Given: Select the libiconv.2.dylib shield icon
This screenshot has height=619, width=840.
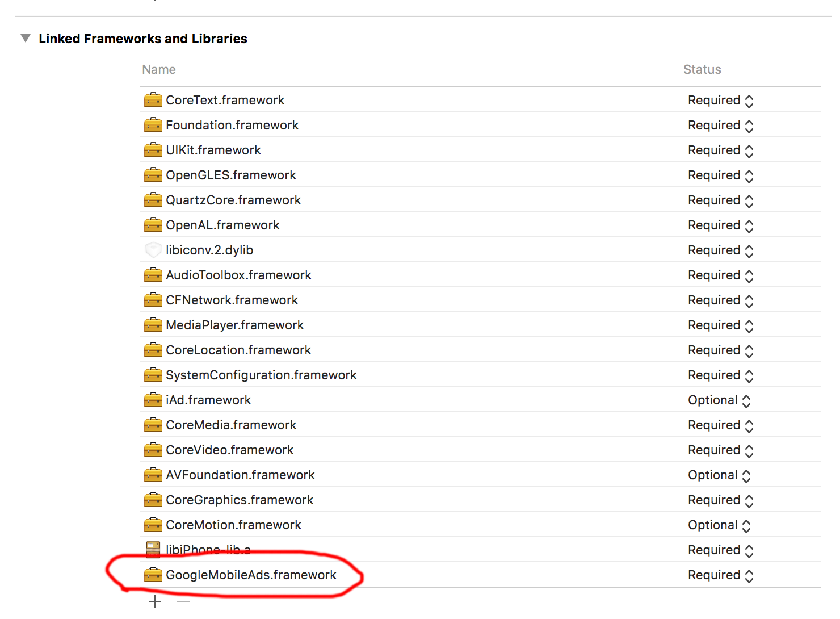Looking at the screenshot, I should click(x=153, y=250).
